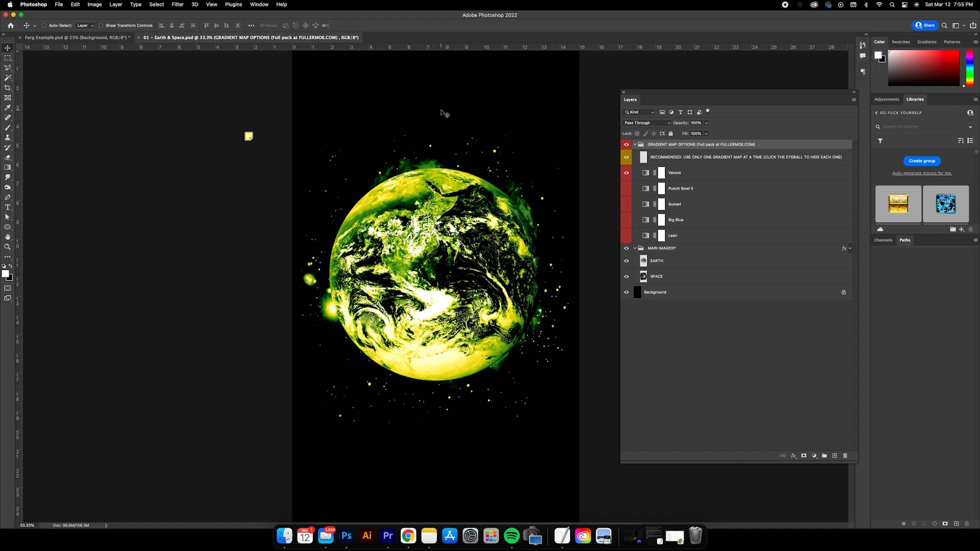Show the Punch Bowl II layer
This screenshot has height=551, width=980.
[x=626, y=188]
